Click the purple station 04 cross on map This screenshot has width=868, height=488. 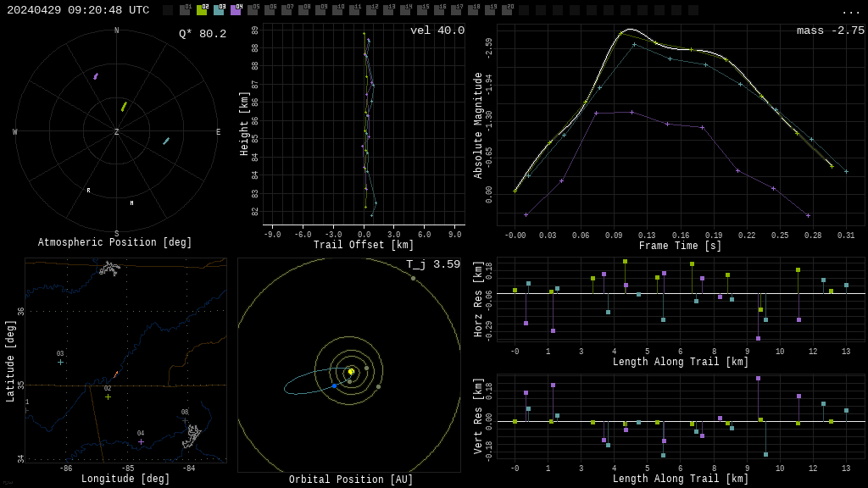pyautogui.click(x=141, y=441)
